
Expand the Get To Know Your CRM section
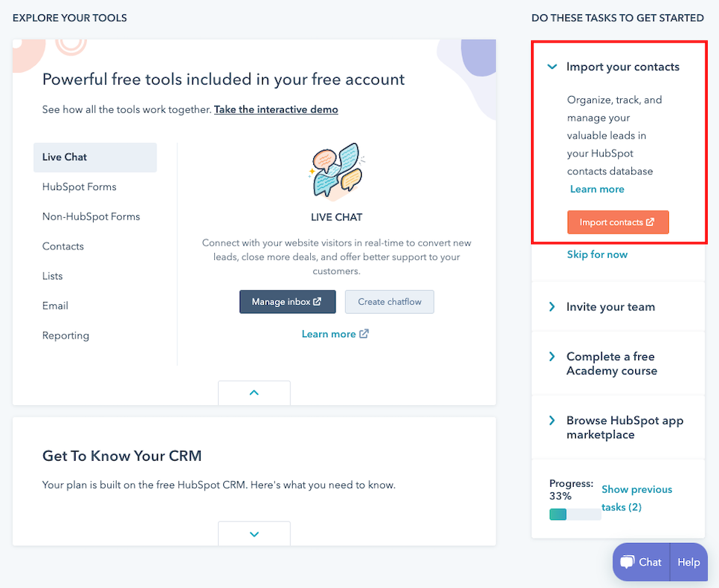254,533
